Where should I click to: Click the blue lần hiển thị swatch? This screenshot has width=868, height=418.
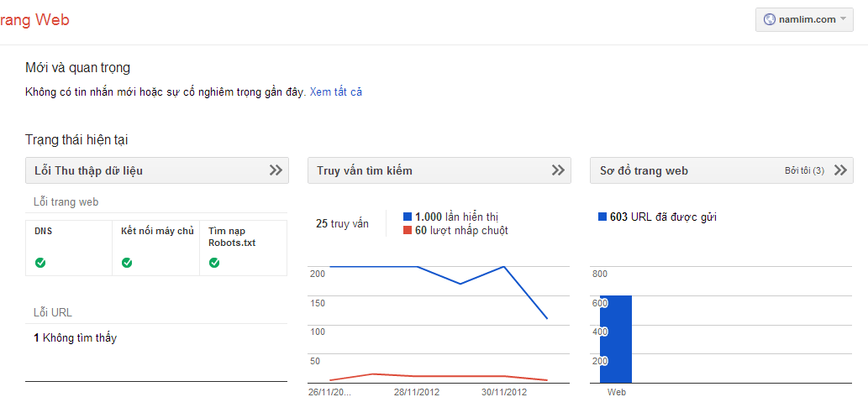tap(408, 217)
